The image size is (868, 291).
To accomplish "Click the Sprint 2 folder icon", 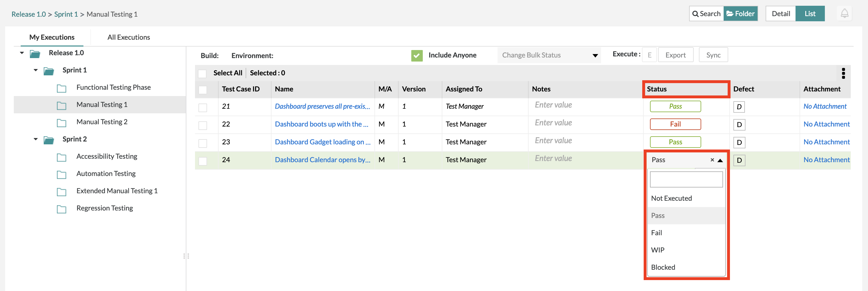I will 49,140.
